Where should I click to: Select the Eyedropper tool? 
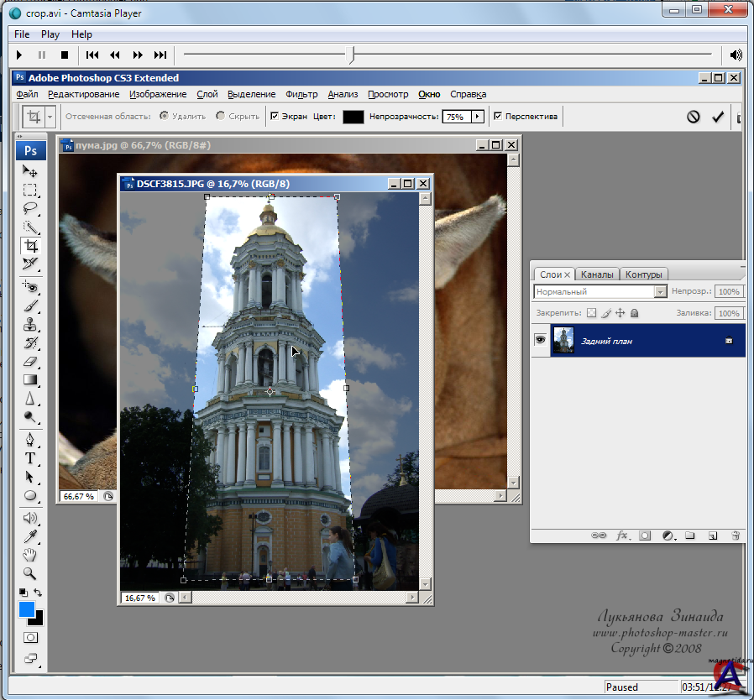pos(30,536)
